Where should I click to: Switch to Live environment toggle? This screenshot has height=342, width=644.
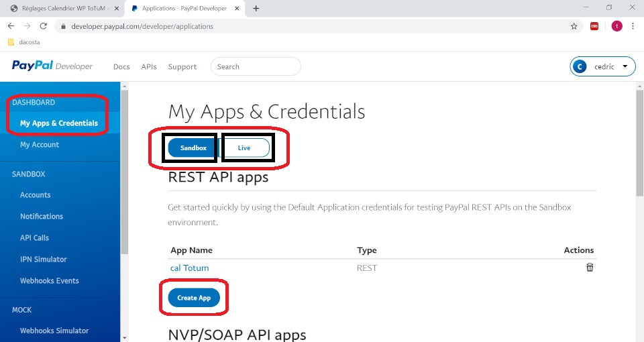(244, 148)
